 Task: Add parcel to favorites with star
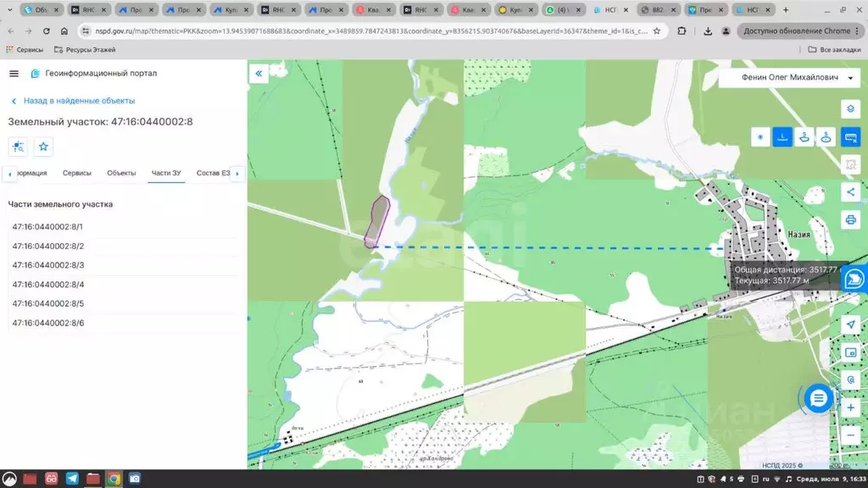point(43,147)
